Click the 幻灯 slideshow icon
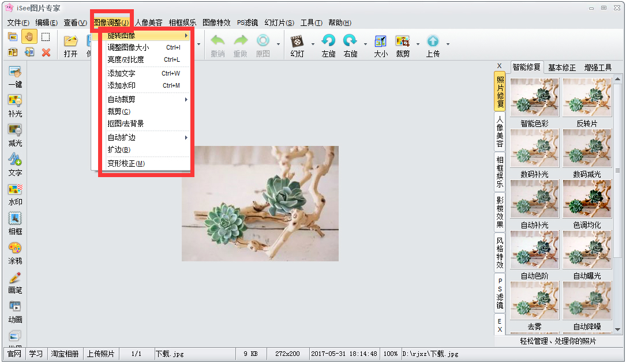 coord(297,42)
